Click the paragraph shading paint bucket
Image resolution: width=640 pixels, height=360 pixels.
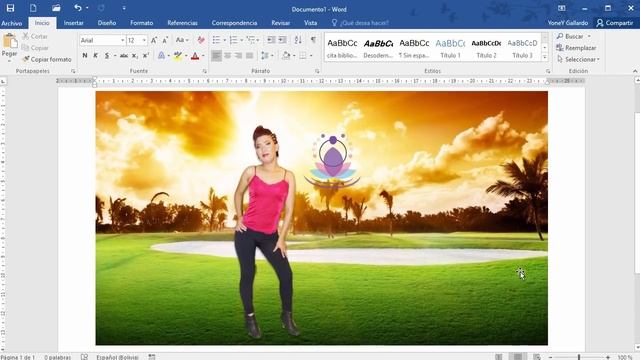(286, 56)
